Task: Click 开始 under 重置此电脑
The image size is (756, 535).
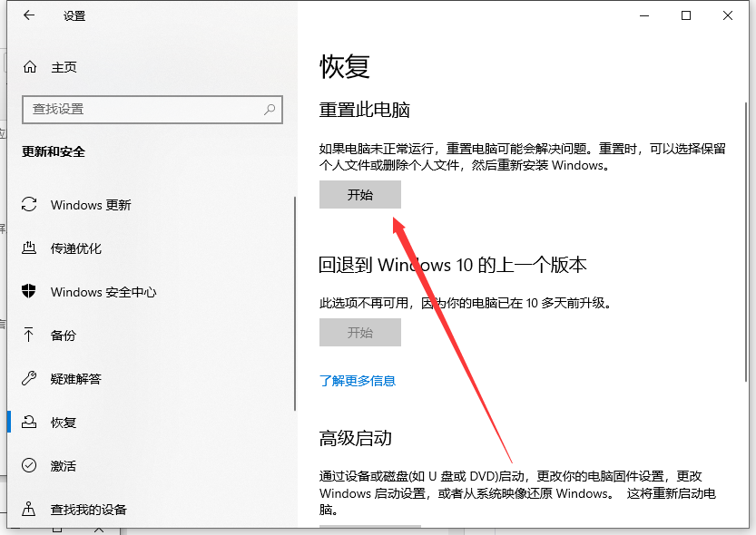Action: tap(360, 195)
